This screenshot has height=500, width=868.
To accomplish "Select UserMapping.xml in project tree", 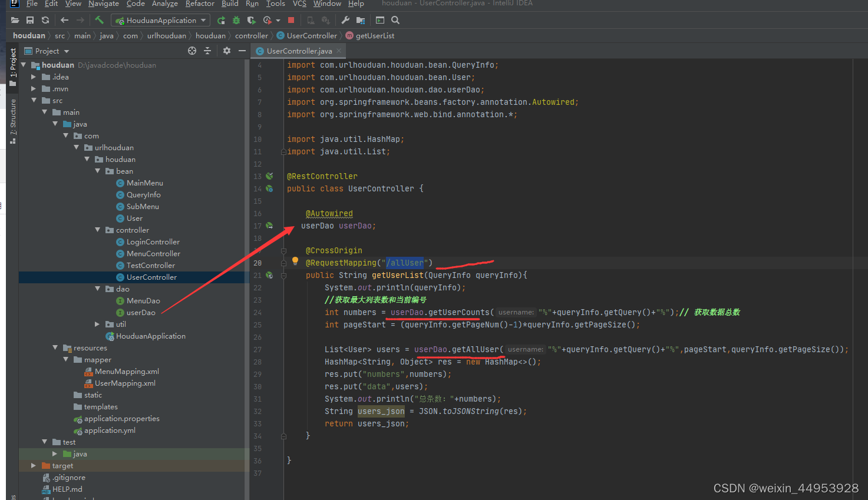I will [120, 383].
